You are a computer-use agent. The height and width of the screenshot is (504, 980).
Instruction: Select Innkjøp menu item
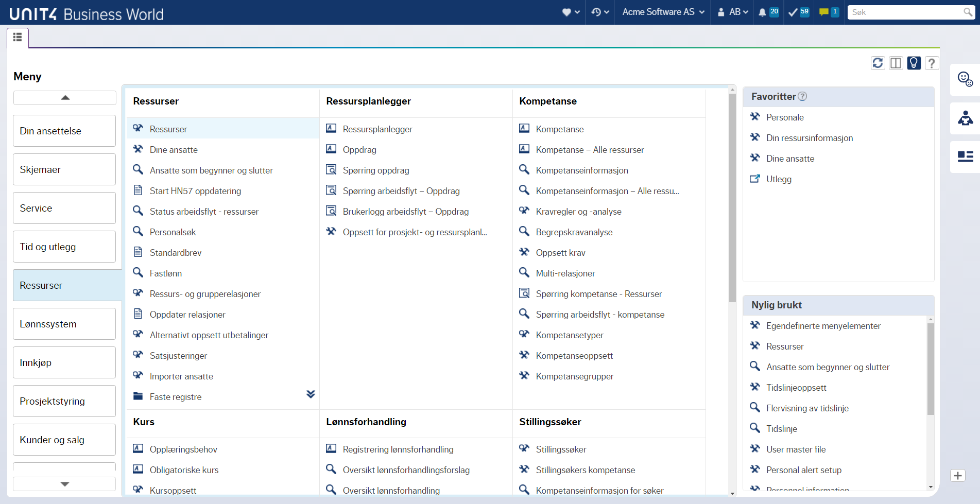point(64,362)
